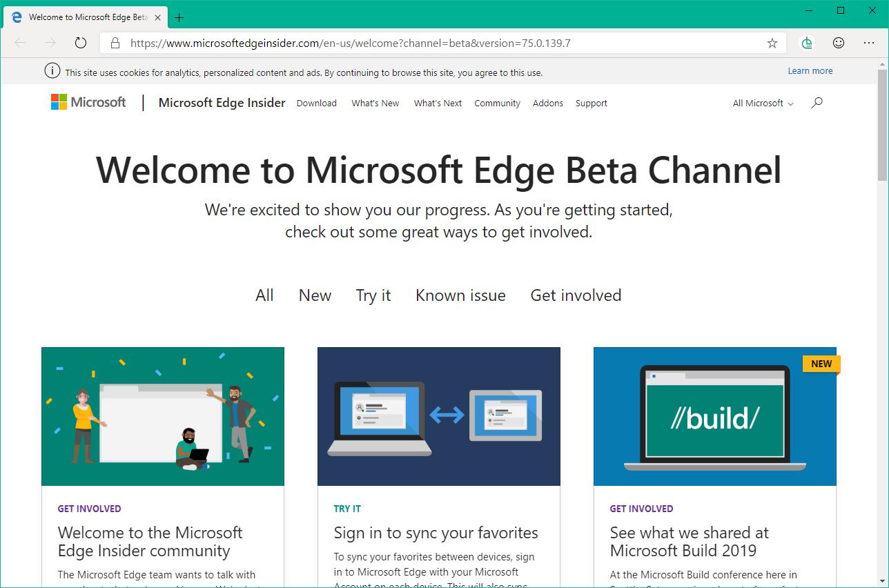Click the Microsoft Edge Insider title link
Screen dimensions: 889x588
coord(222,102)
